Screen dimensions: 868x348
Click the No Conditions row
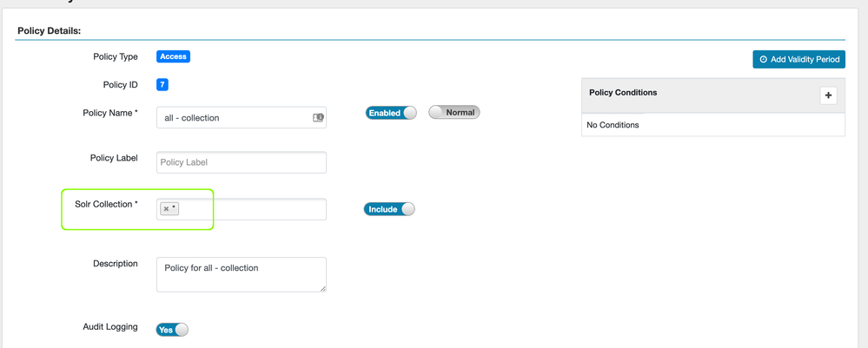point(712,125)
